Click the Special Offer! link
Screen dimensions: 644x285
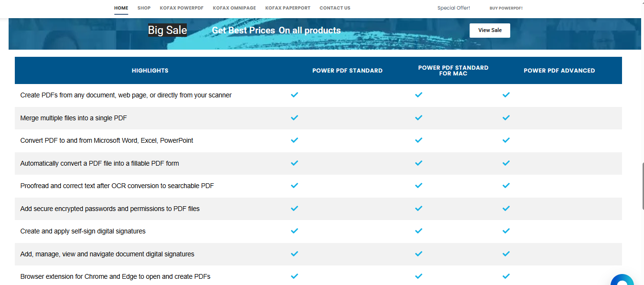click(454, 8)
